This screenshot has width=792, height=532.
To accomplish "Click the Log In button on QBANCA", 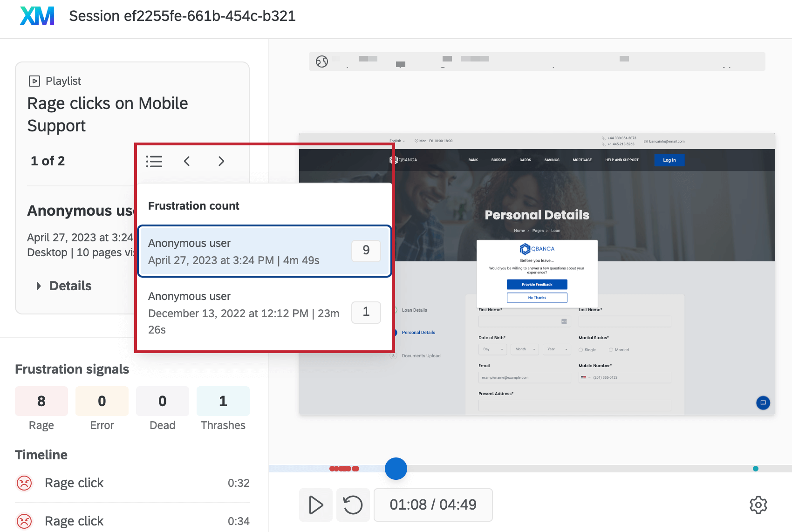I will tap(669, 160).
